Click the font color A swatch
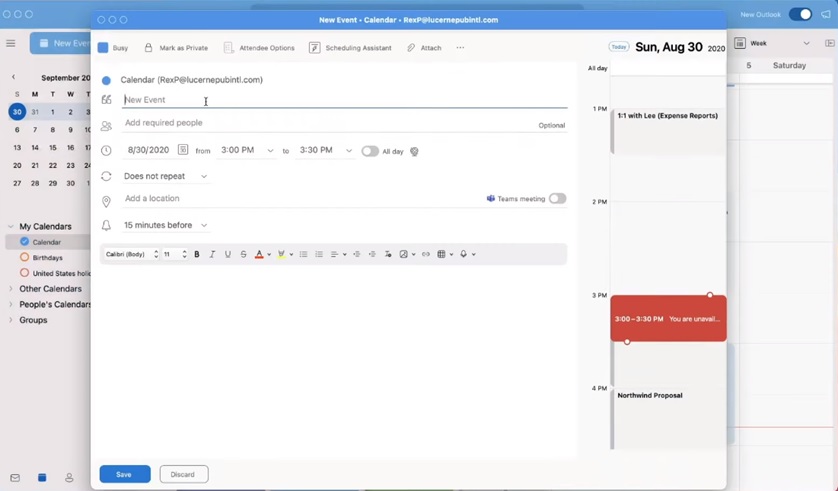The image size is (838, 491). point(259,254)
